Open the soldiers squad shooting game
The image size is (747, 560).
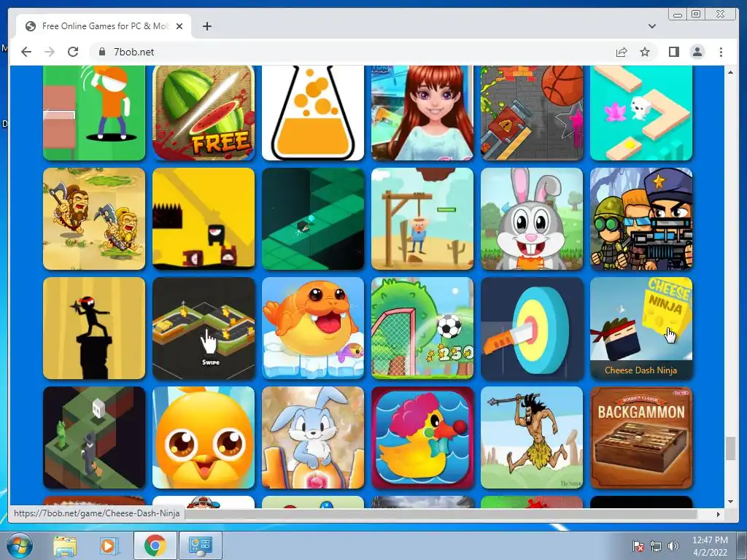coord(641,219)
